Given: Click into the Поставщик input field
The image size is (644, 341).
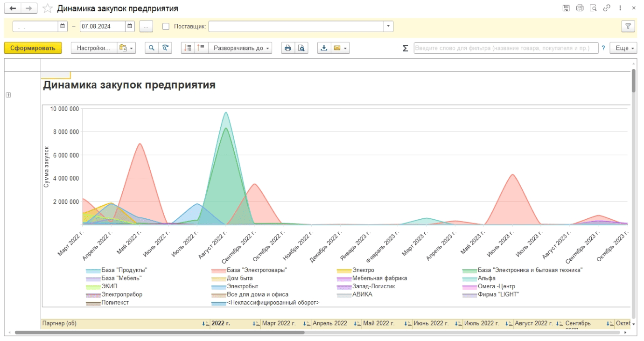Looking at the screenshot, I should [296, 27].
